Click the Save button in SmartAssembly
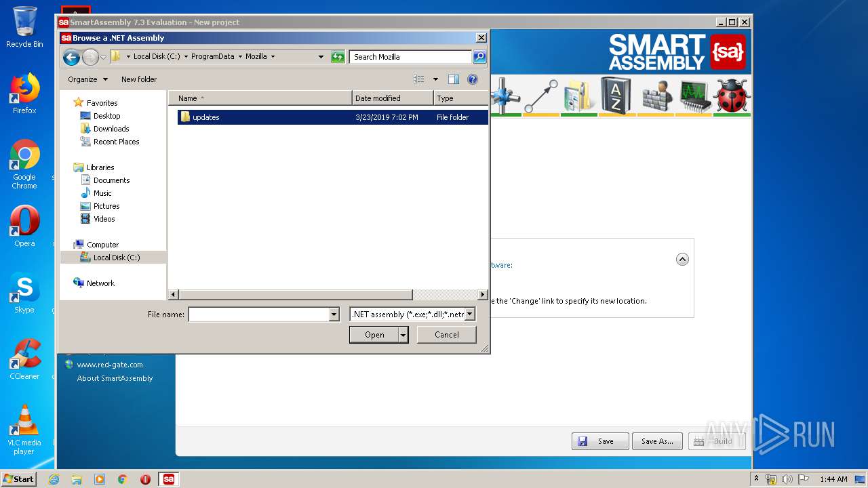 click(x=600, y=441)
